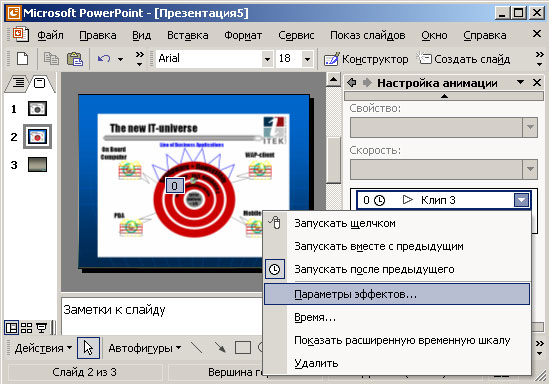Choose Запускать вместе с предыдущим
The height and width of the screenshot is (384, 549).
coord(397,246)
